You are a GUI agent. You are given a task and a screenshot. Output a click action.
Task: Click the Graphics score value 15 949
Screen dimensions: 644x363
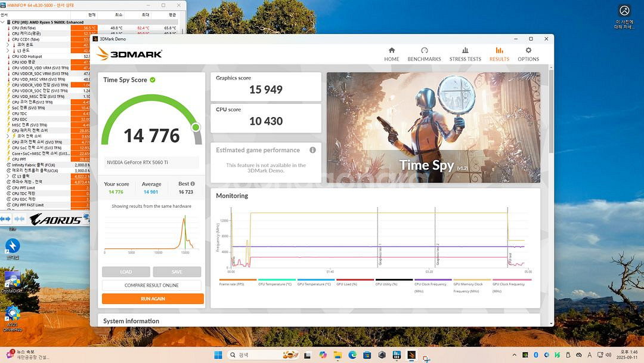(x=266, y=90)
